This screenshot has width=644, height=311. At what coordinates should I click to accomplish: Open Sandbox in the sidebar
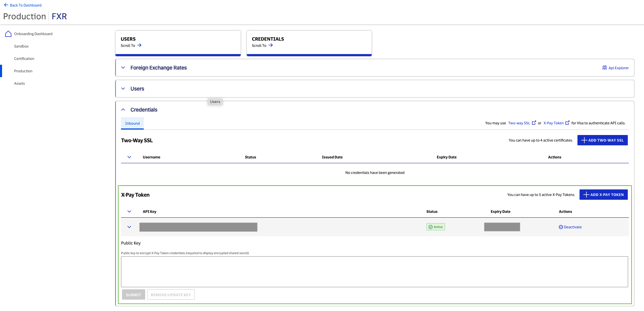click(21, 46)
